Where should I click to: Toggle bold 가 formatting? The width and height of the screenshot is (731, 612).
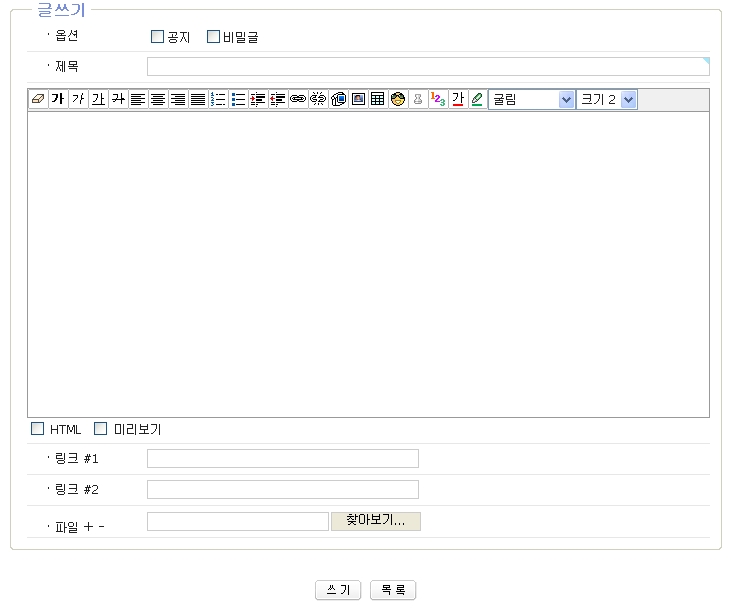(x=58, y=99)
